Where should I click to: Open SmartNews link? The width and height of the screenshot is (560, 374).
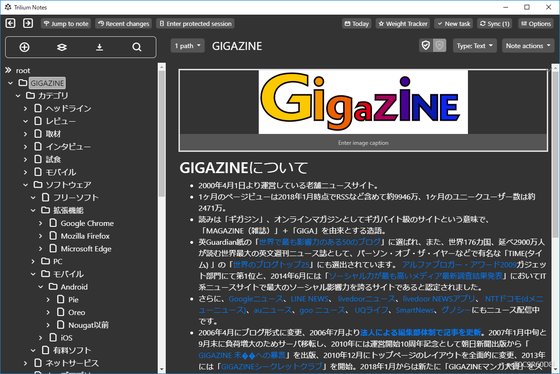pyautogui.click(x=415, y=310)
